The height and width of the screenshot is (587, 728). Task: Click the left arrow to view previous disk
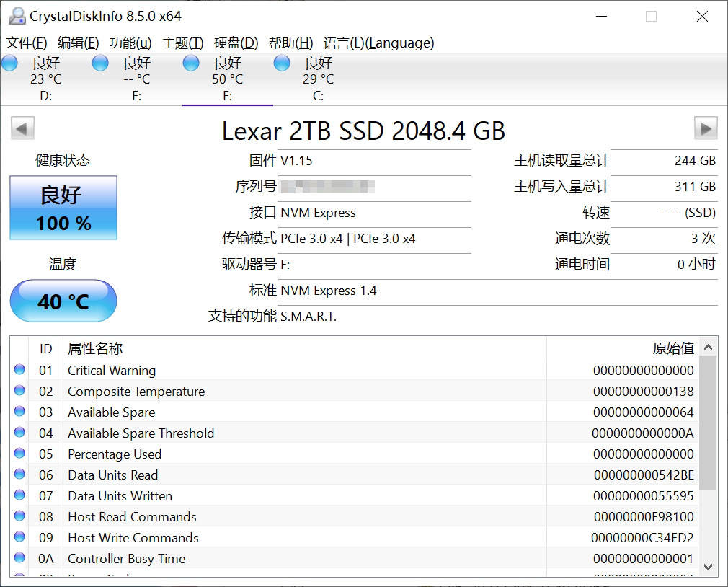(x=22, y=128)
